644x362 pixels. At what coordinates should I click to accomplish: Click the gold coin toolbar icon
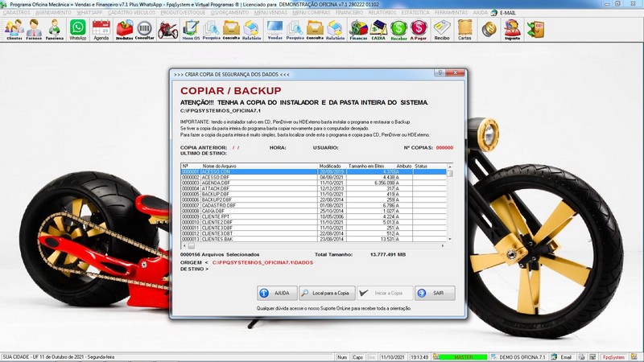click(x=489, y=30)
